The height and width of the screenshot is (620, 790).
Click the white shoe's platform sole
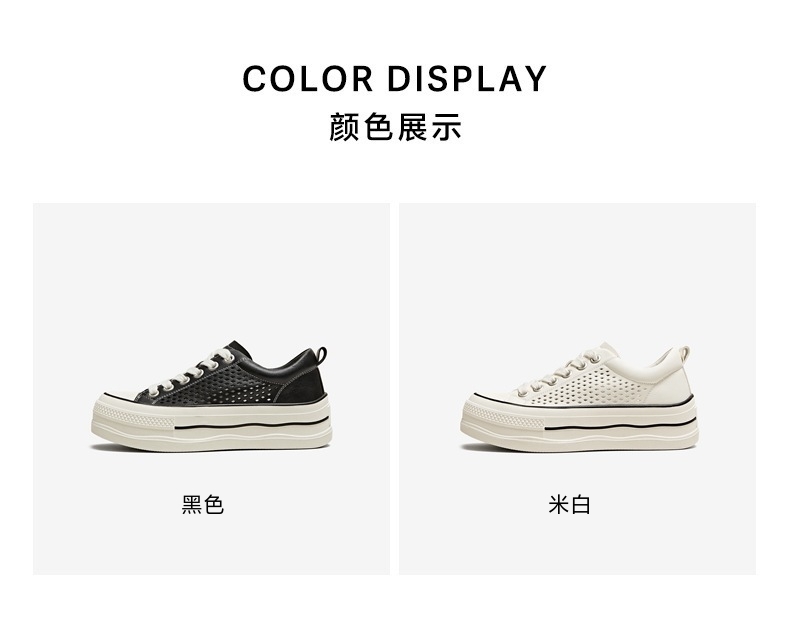[x=579, y=426]
